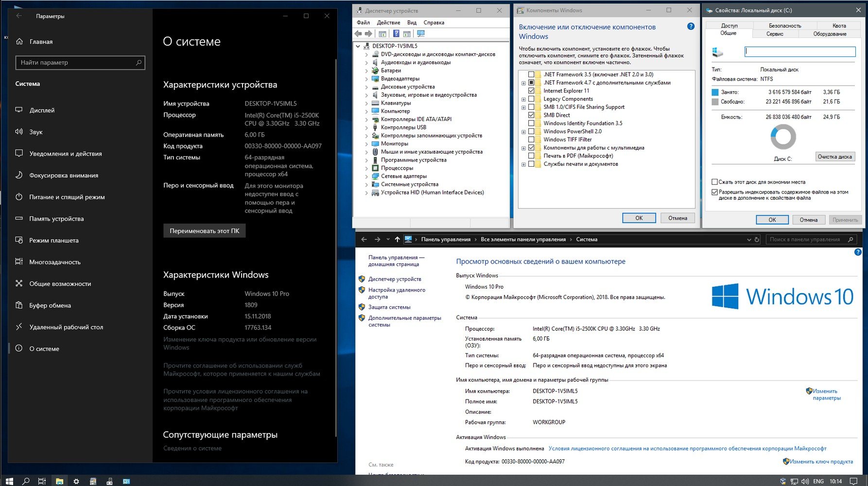868x486 pixels.
Task: Check 'Сжать этот диск' compress drive checkbox
Action: [714, 182]
